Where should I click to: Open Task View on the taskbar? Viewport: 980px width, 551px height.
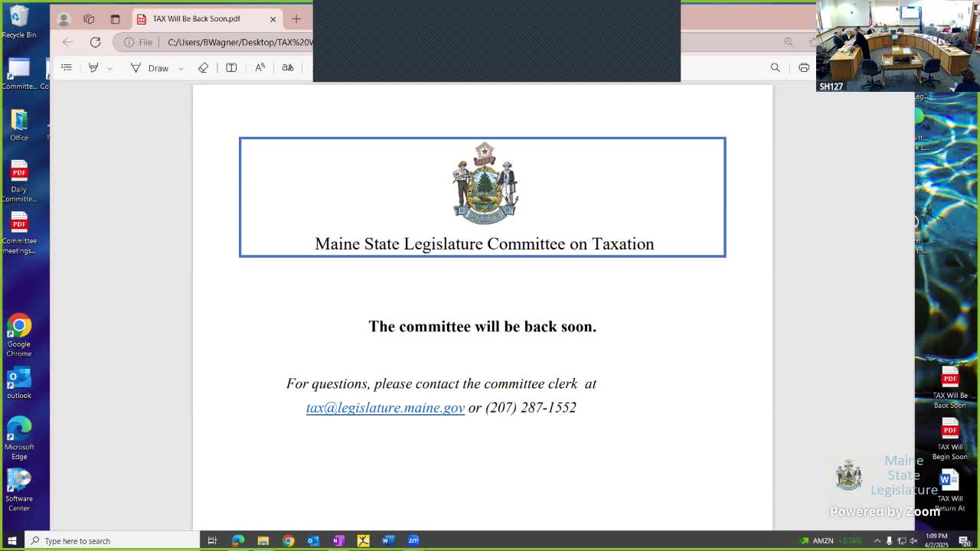tap(212, 541)
